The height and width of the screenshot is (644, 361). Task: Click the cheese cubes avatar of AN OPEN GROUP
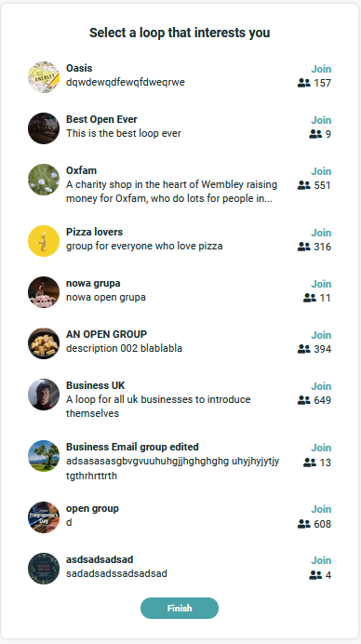click(44, 343)
